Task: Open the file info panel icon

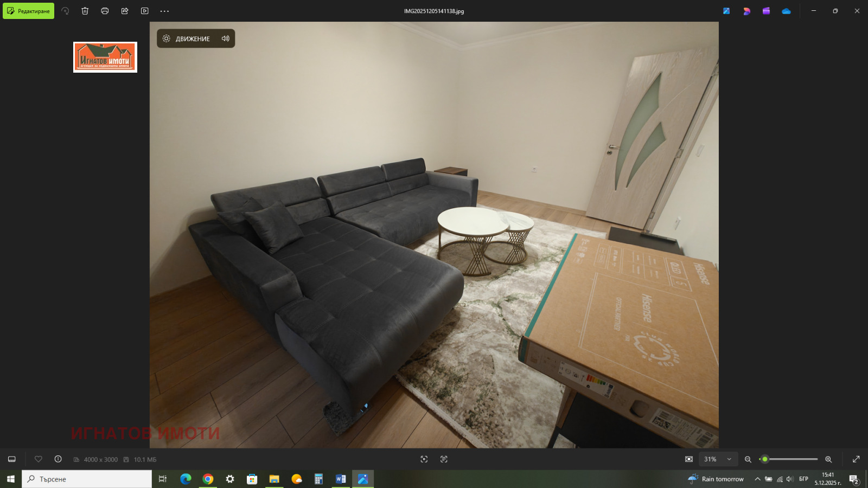Action: (x=58, y=459)
